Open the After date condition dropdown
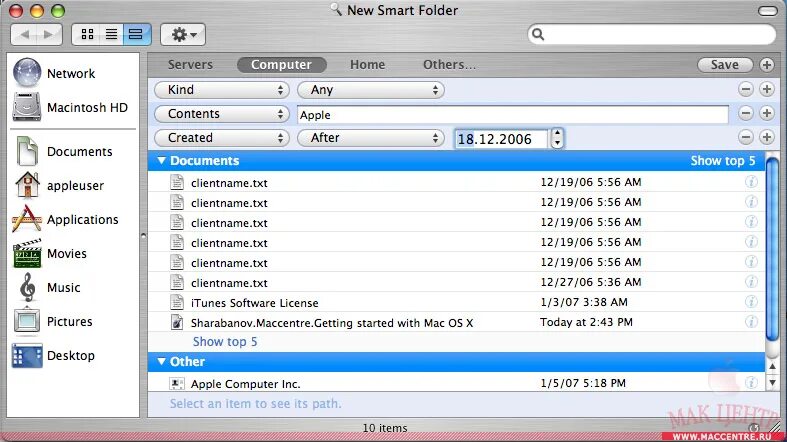This screenshot has height=442, width=787. (370, 138)
